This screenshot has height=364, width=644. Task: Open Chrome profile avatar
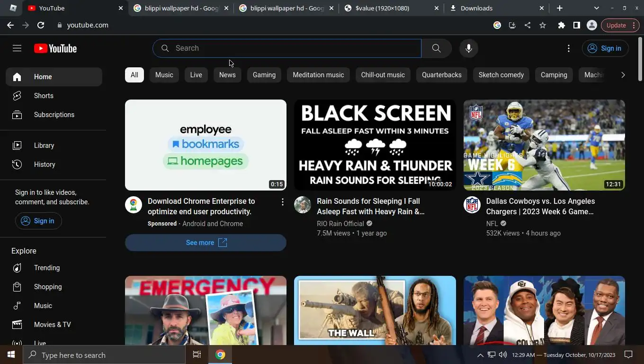592,25
